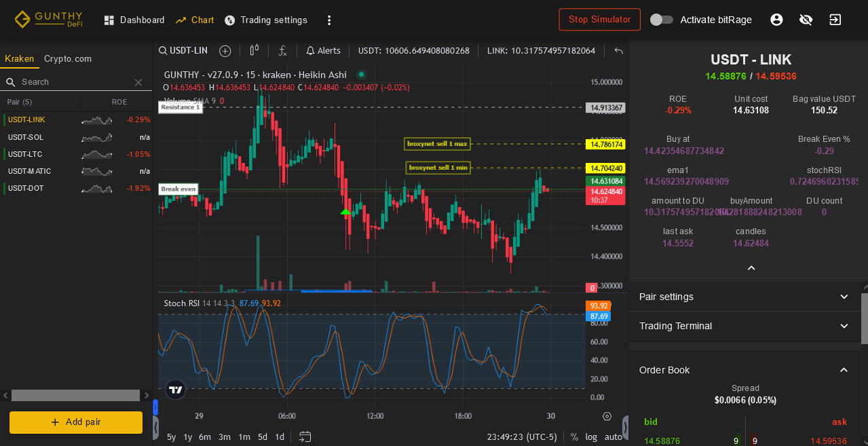
Task: Switch to the Crypto.com exchange tab
Action: (x=68, y=59)
